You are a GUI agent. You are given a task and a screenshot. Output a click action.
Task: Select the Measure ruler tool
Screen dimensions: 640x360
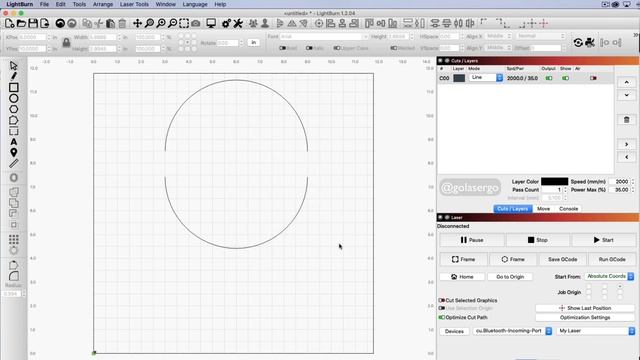coord(13,164)
